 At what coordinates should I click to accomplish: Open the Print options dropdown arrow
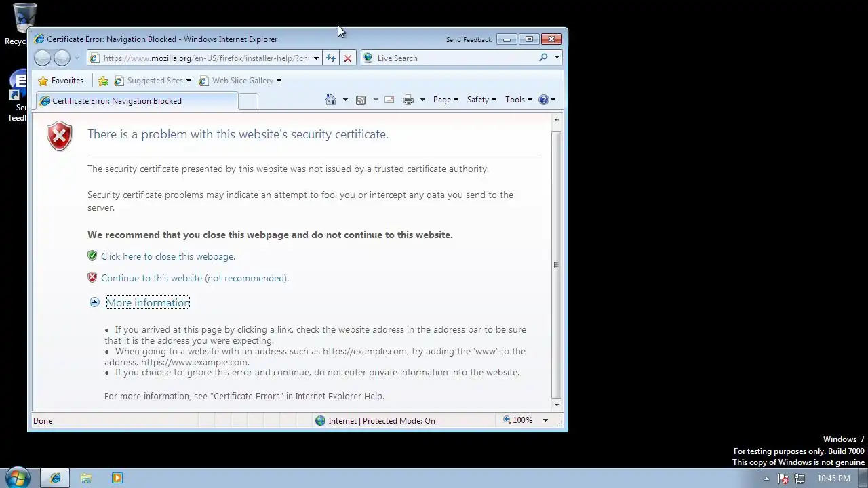coord(422,100)
